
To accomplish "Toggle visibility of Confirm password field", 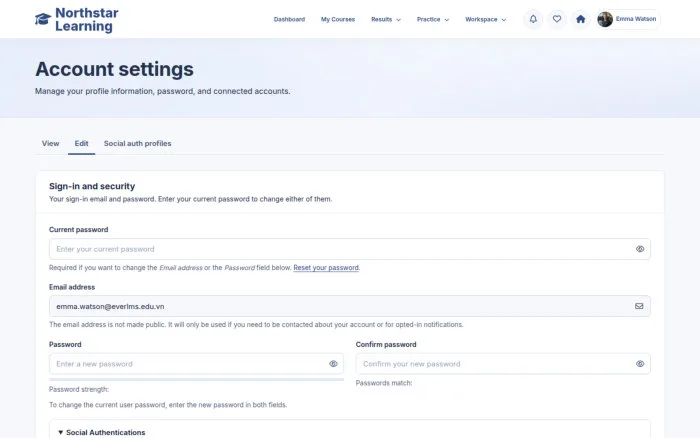I will [x=640, y=364].
